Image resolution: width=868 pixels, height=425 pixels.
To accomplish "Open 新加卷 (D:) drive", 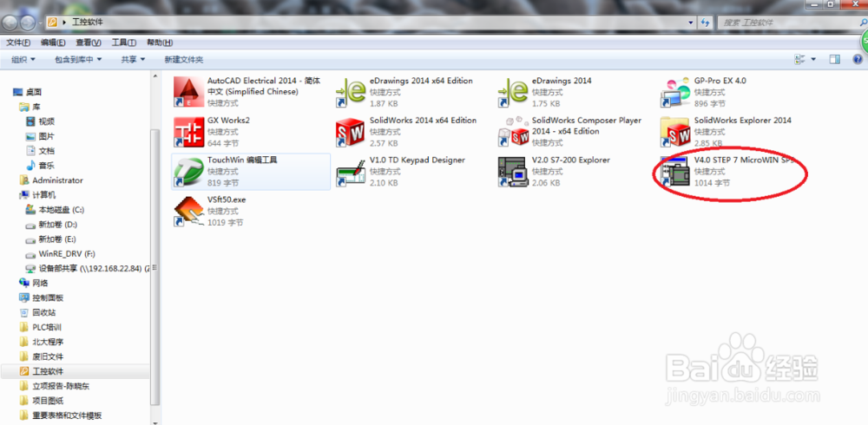I will tap(51, 225).
